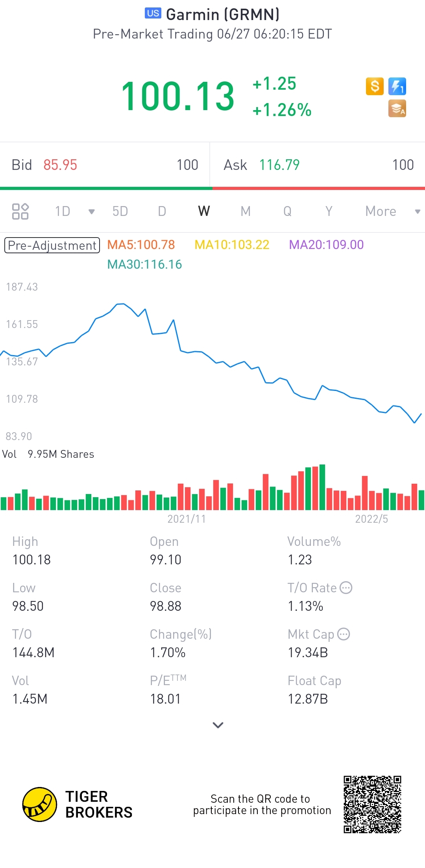
Task: Open the chart layout grid icon
Action: point(20,211)
